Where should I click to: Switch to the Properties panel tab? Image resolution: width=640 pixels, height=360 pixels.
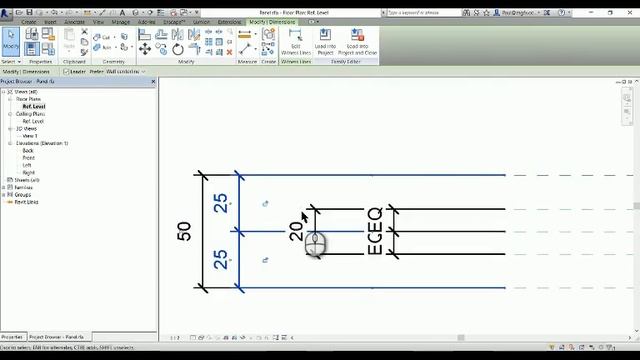(12, 337)
